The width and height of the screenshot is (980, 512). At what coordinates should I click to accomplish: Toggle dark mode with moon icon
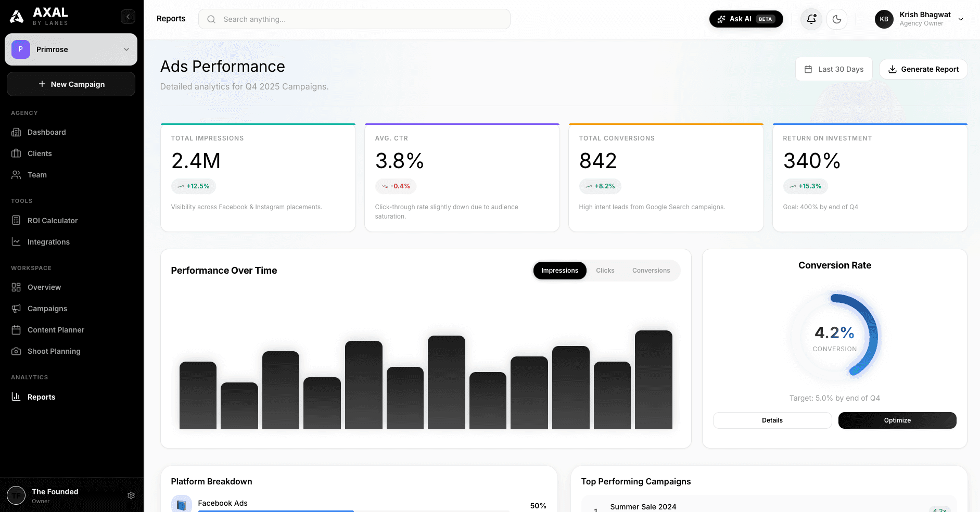click(x=837, y=19)
